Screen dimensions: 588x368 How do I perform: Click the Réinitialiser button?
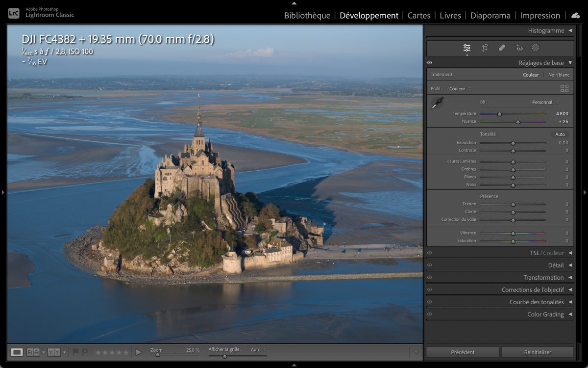pos(537,352)
